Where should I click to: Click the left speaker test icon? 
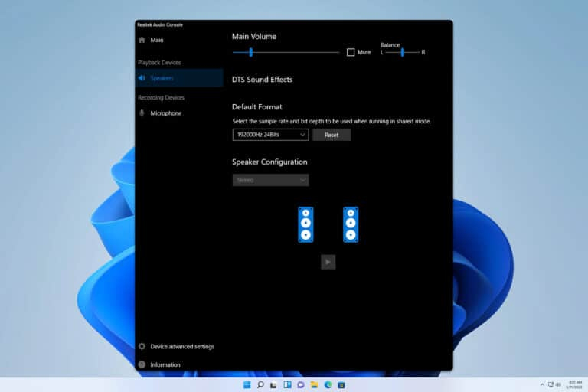click(x=305, y=224)
